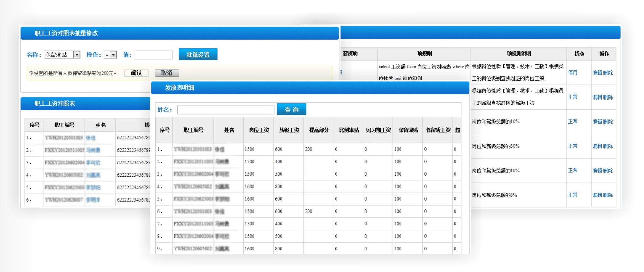
Task: Confirm the batch change with 确认
Action: 136,73
